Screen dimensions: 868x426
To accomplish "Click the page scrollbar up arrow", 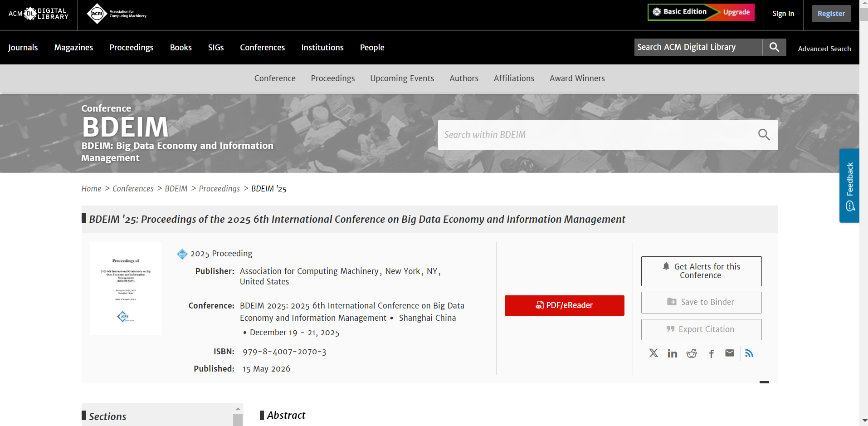I will point(864,4).
